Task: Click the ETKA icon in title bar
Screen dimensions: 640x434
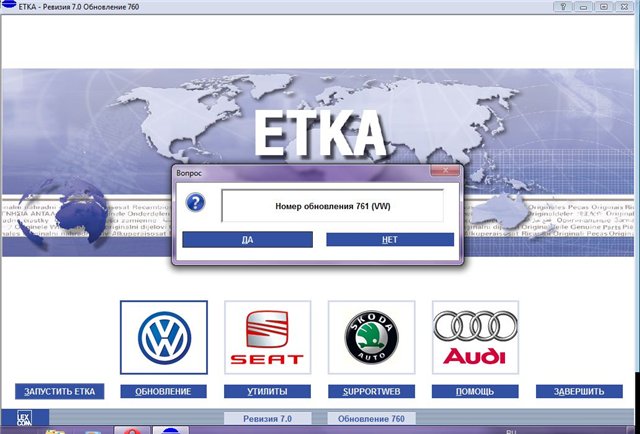Action: click(9, 5)
